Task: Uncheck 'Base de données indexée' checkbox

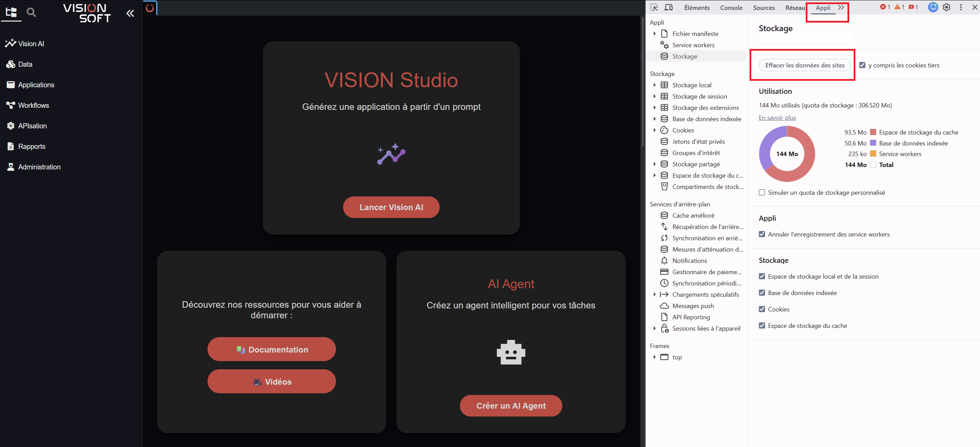Action: point(762,293)
